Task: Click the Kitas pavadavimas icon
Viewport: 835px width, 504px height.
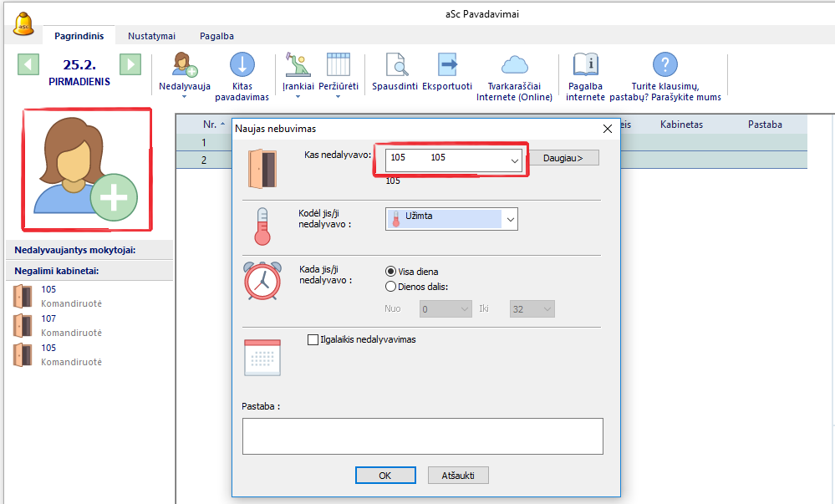Action: point(242,65)
